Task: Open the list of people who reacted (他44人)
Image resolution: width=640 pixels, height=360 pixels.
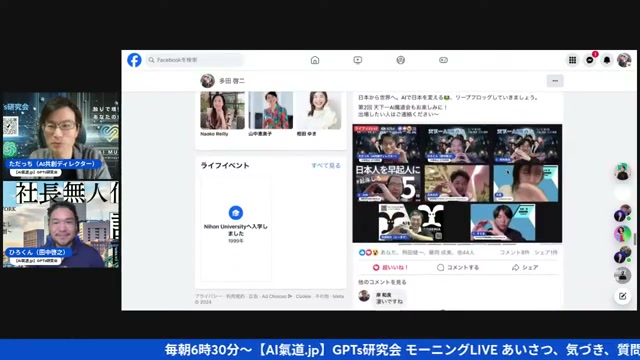Action: (x=427, y=253)
